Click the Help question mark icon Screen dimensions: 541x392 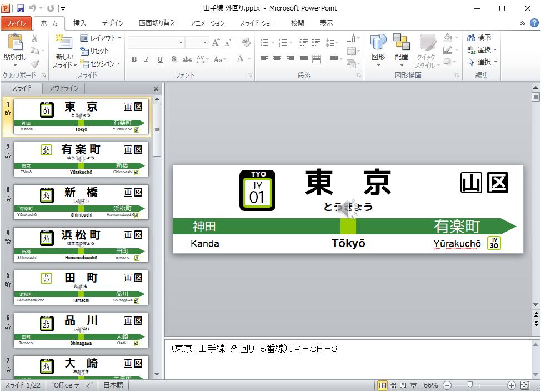(534, 23)
